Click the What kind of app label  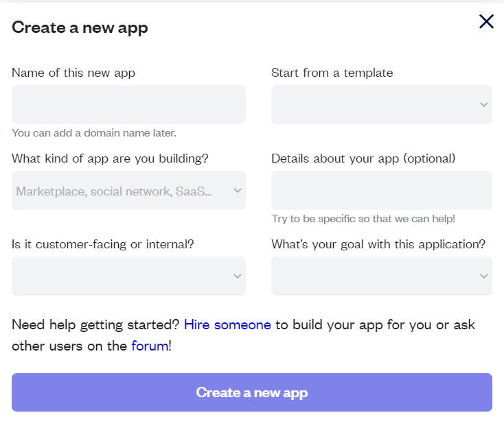tap(110, 158)
